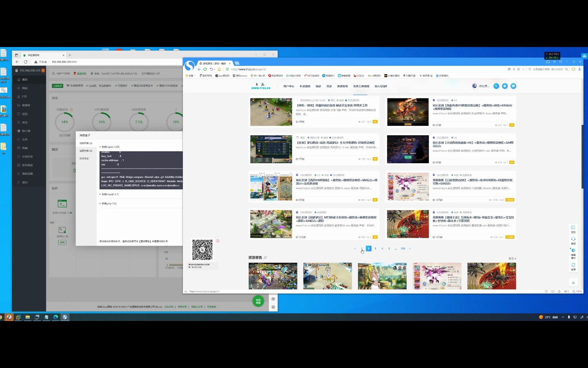The image size is (588, 368).
Task: Select 消息列表 (0) tab in message box
Action: pyautogui.click(x=86, y=151)
